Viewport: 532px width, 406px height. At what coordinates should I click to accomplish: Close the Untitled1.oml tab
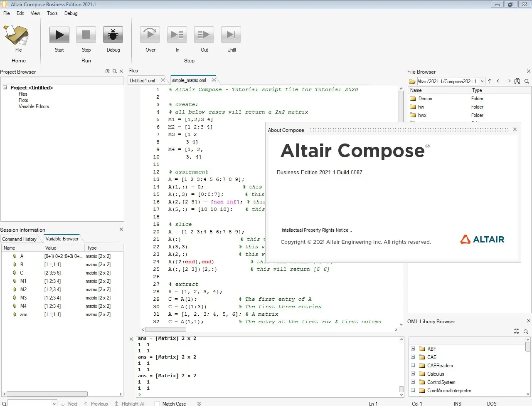[x=163, y=80]
